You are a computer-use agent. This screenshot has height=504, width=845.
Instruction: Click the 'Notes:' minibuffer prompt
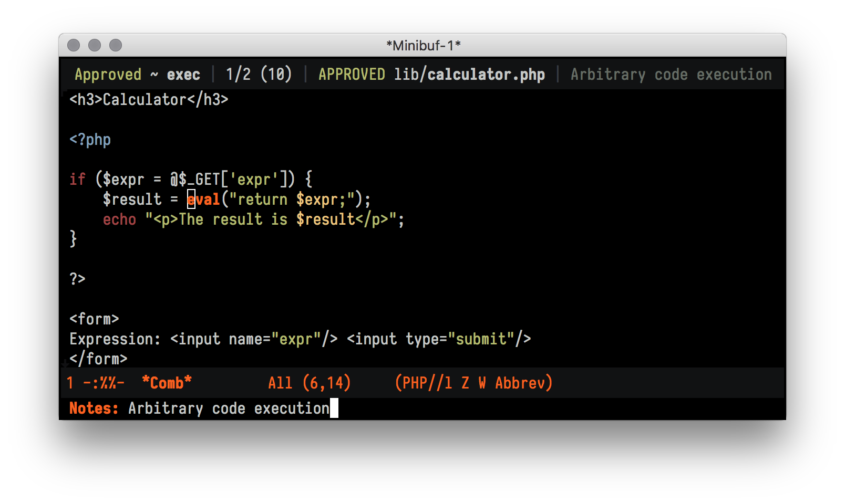coord(94,408)
